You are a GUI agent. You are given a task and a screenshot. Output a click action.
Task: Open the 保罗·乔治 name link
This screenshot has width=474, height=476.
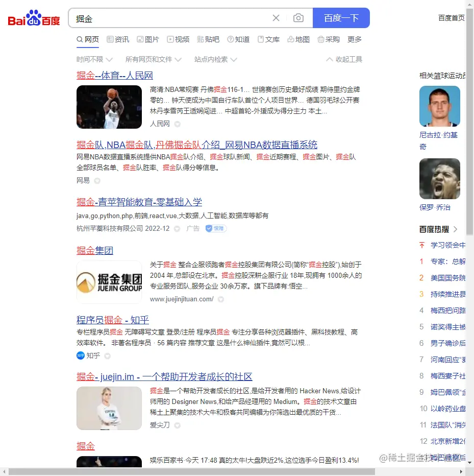(x=435, y=207)
